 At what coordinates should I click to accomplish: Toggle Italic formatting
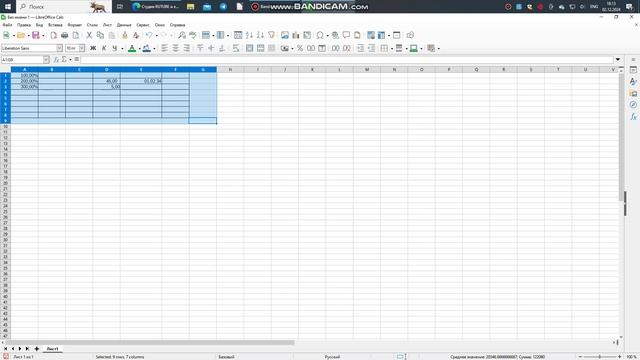click(104, 48)
